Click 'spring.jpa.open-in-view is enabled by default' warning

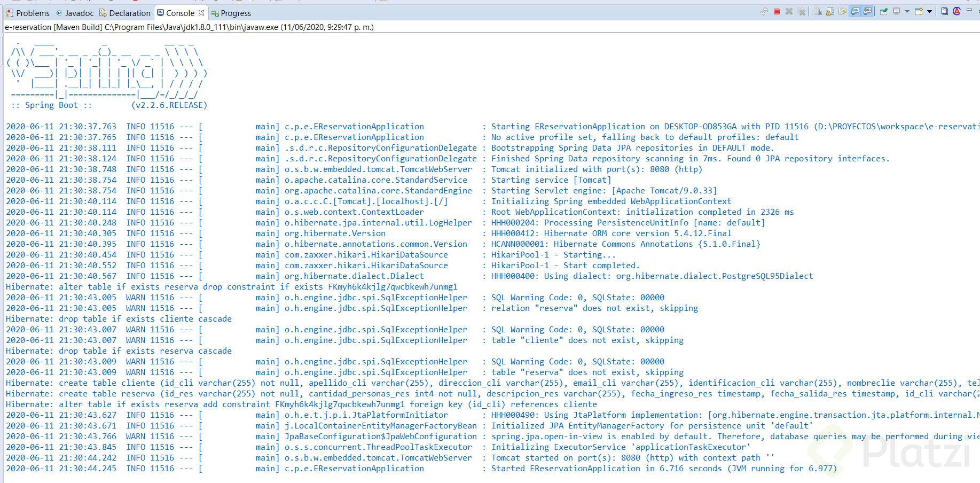tap(493, 437)
